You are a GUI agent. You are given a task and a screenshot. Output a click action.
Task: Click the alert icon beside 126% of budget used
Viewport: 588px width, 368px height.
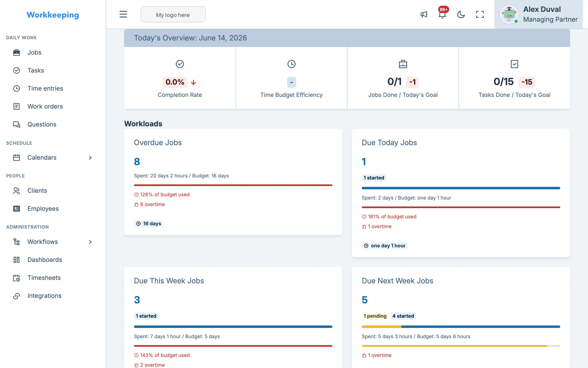click(136, 194)
